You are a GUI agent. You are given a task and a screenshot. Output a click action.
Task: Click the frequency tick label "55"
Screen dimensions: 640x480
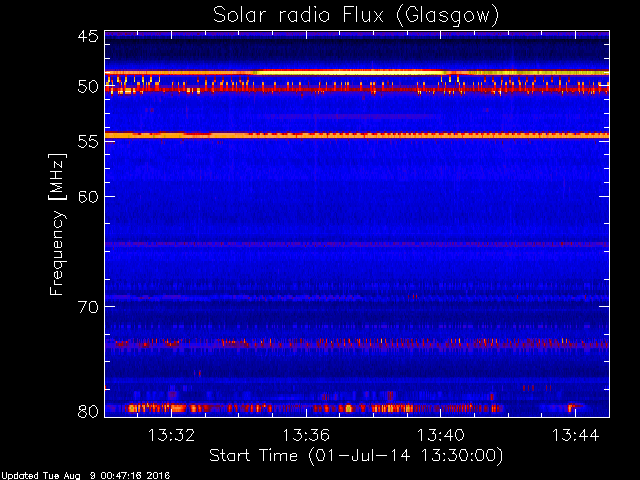click(88, 141)
